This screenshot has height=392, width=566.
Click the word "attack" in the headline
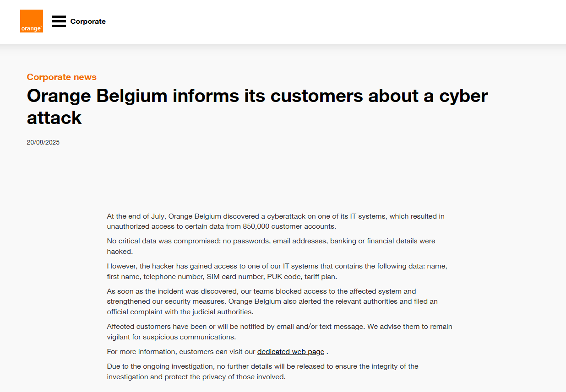click(x=54, y=118)
